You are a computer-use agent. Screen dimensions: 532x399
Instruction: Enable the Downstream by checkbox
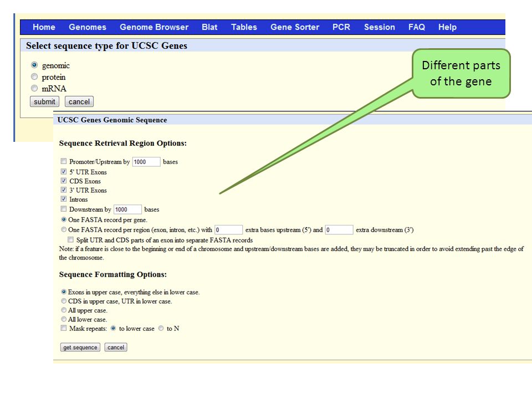[64, 209]
